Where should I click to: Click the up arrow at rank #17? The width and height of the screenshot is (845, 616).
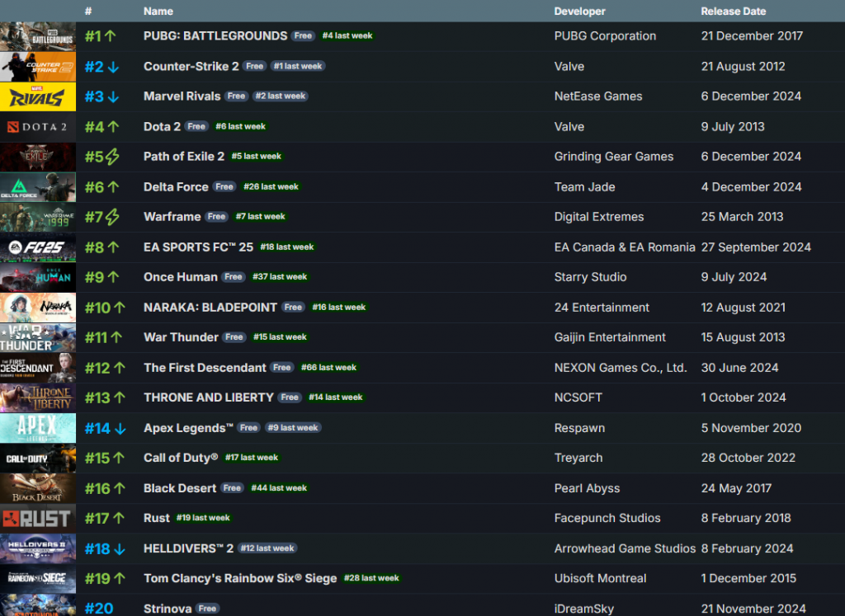(x=119, y=519)
